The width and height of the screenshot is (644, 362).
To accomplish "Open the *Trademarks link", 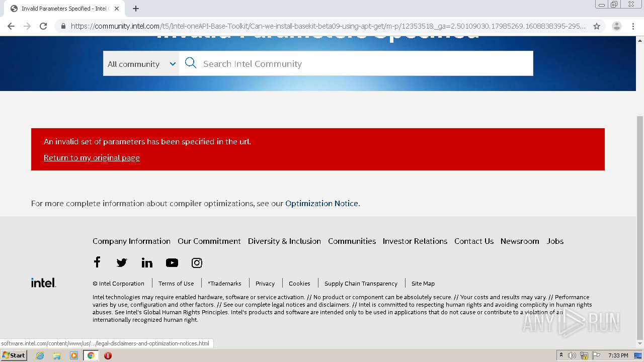I will click(x=224, y=284).
